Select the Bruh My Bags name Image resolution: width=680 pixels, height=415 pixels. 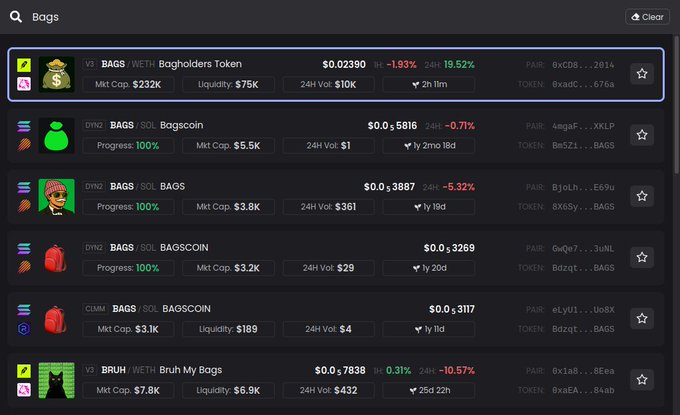[190, 370]
